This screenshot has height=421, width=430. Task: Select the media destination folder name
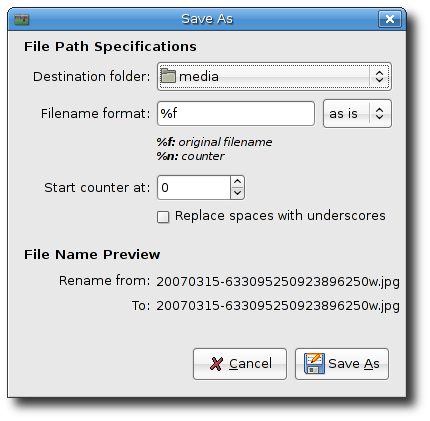[x=199, y=77]
